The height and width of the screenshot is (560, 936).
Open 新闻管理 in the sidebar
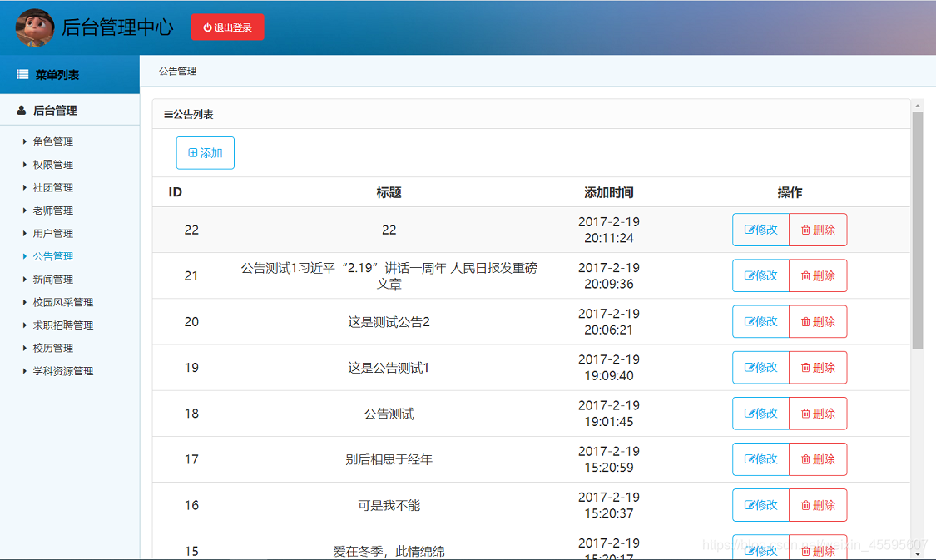(53, 280)
